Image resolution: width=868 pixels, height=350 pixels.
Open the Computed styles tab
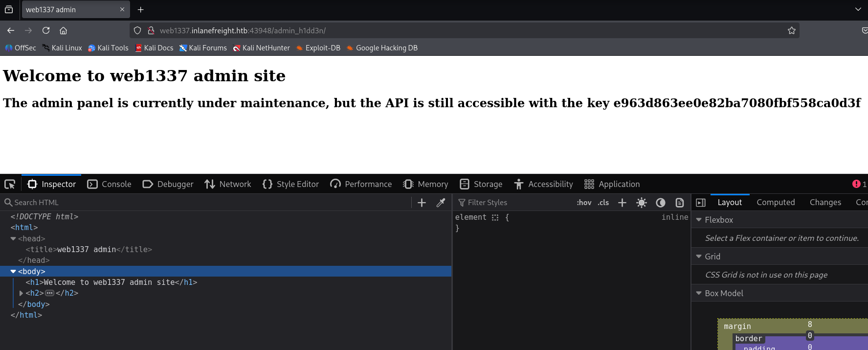(776, 202)
